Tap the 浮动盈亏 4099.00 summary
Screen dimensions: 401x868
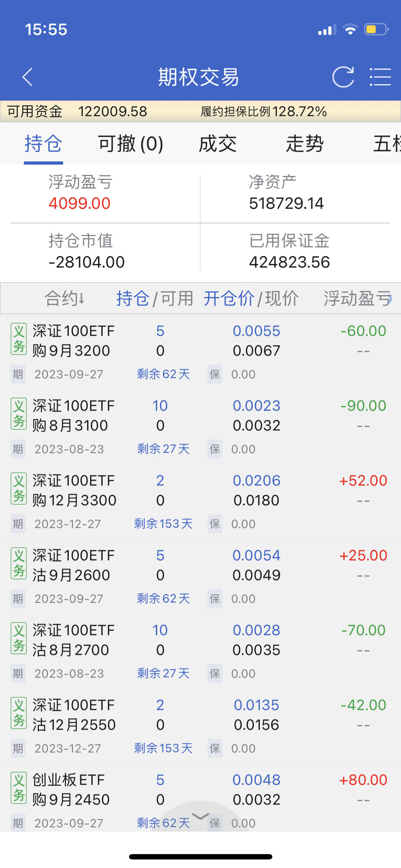coord(80,193)
